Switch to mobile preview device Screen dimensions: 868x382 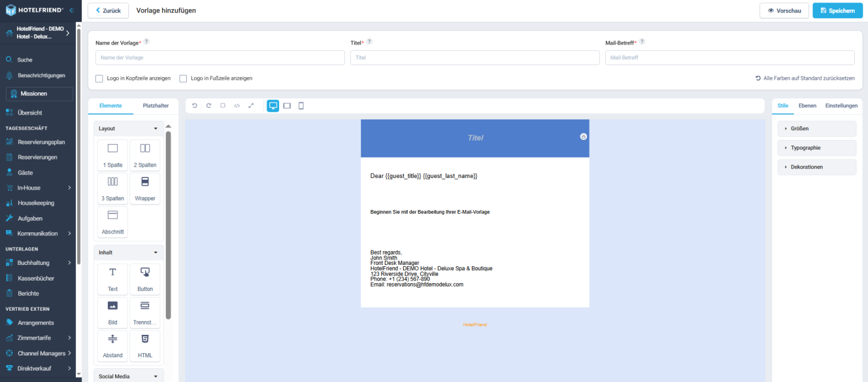pos(301,106)
